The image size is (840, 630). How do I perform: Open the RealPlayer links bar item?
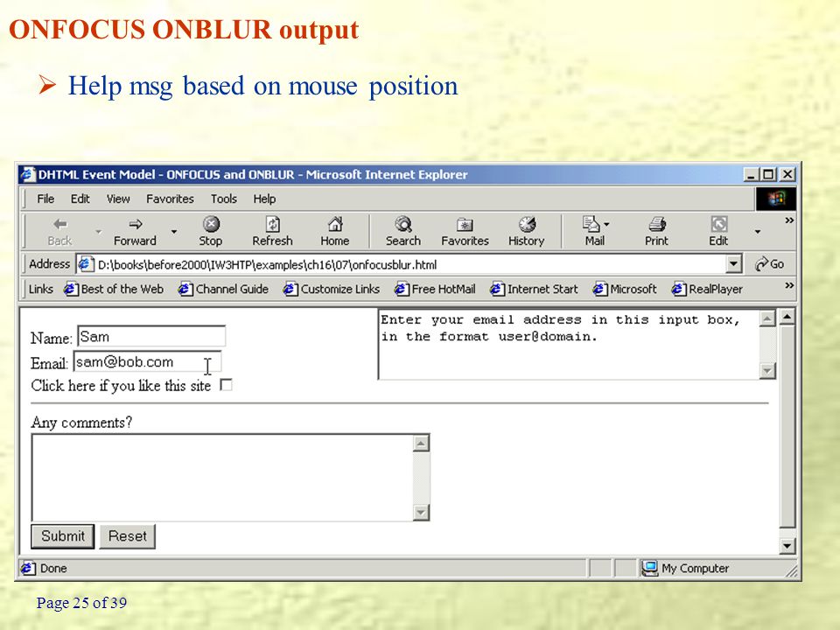click(x=707, y=290)
